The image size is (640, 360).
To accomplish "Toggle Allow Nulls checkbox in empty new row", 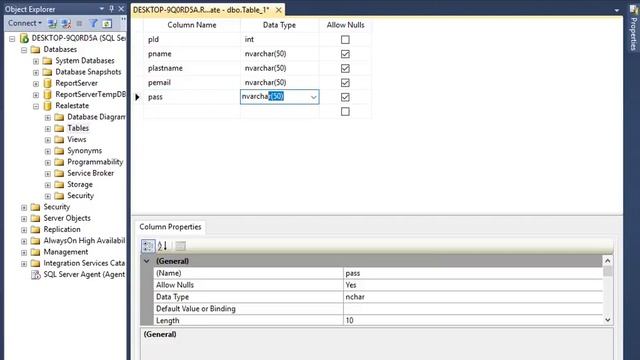I will pyautogui.click(x=345, y=111).
